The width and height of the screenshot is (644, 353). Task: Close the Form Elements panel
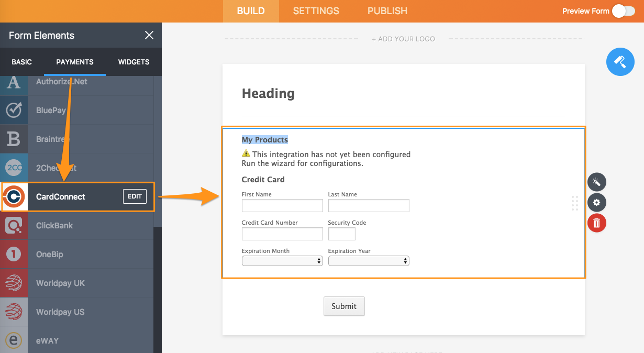pyautogui.click(x=149, y=35)
